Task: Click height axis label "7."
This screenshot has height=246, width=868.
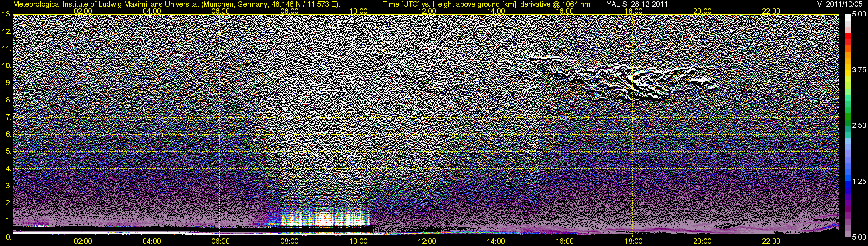Action: 8,117
